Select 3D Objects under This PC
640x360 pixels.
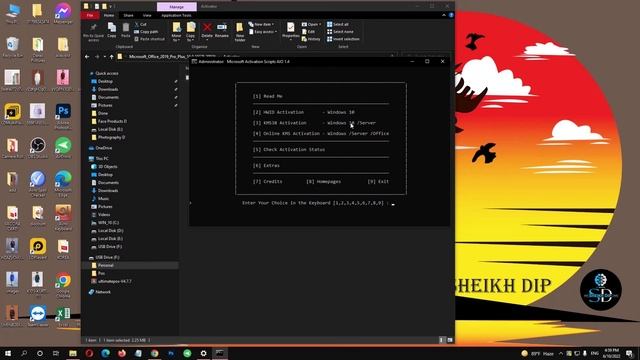[x=107, y=167]
